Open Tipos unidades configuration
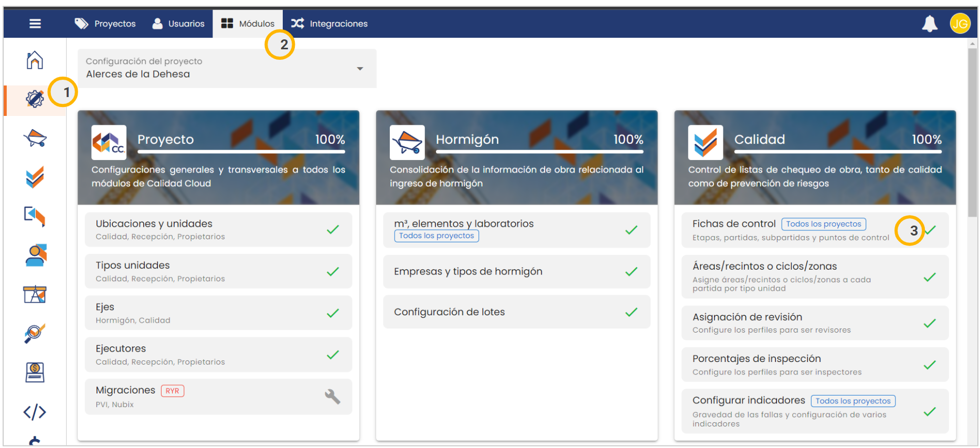 [218, 271]
